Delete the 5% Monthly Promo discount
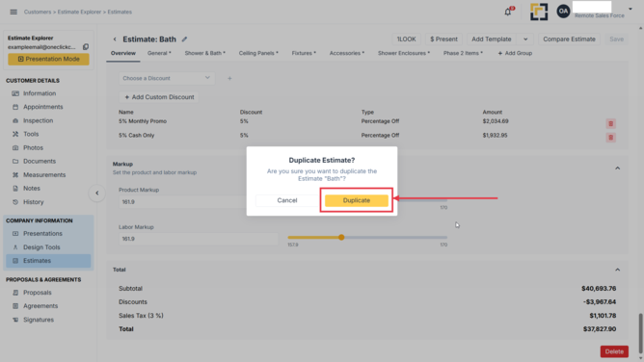 pos(610,124)
